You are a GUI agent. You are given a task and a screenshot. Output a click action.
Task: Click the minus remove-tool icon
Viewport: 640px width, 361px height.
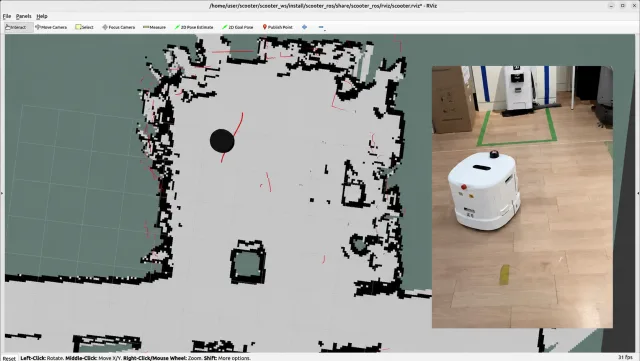[x=321, y=27]
